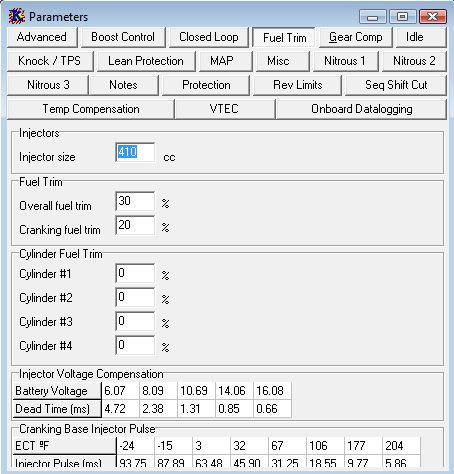
Task: Switch to the Boost Control tab
Action: pyautogui.click(x=123, y=37)
